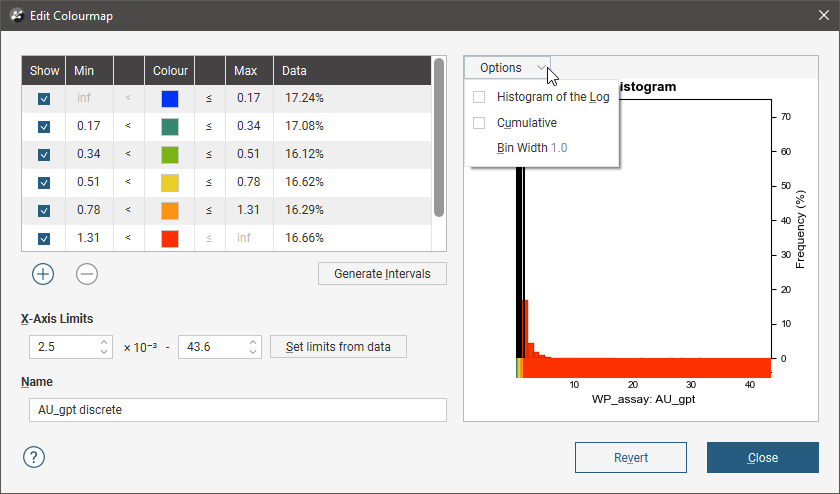Click the remove interval minus icon
840x494 pixels.
click(x=87, y=273)
